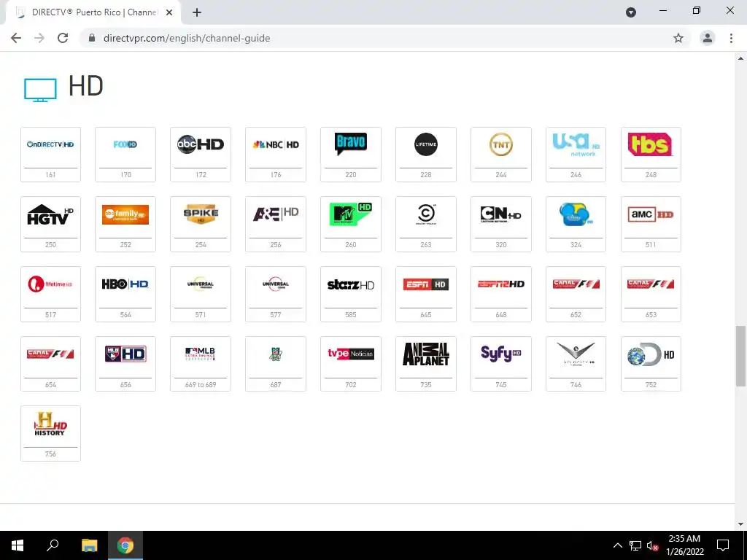Pick the Universal channel 577 logo

pyautogui.click(x=276, y=284)
